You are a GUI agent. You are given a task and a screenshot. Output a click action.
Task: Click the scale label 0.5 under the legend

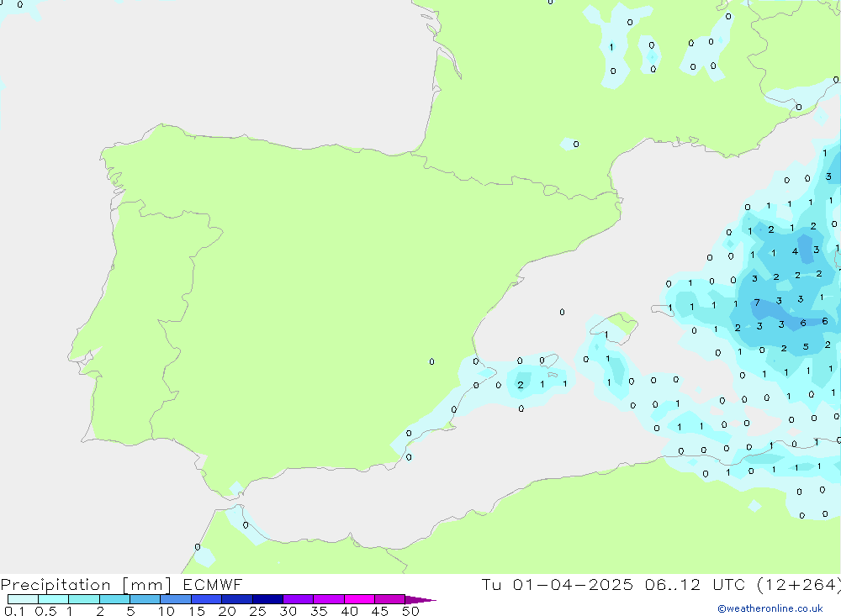click(x=45, y=611)
